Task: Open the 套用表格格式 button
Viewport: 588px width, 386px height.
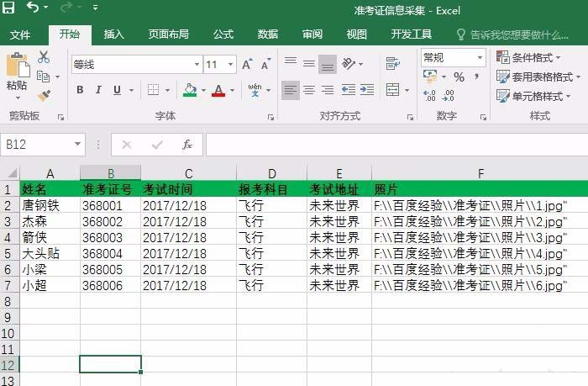Action: (x=538, y=77)
